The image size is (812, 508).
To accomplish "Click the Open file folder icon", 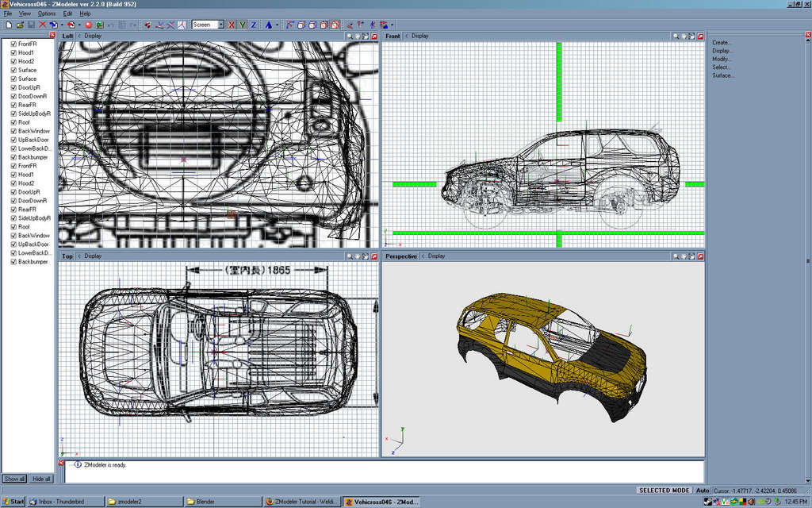I will pyautogui.click(x=20, y=25).
